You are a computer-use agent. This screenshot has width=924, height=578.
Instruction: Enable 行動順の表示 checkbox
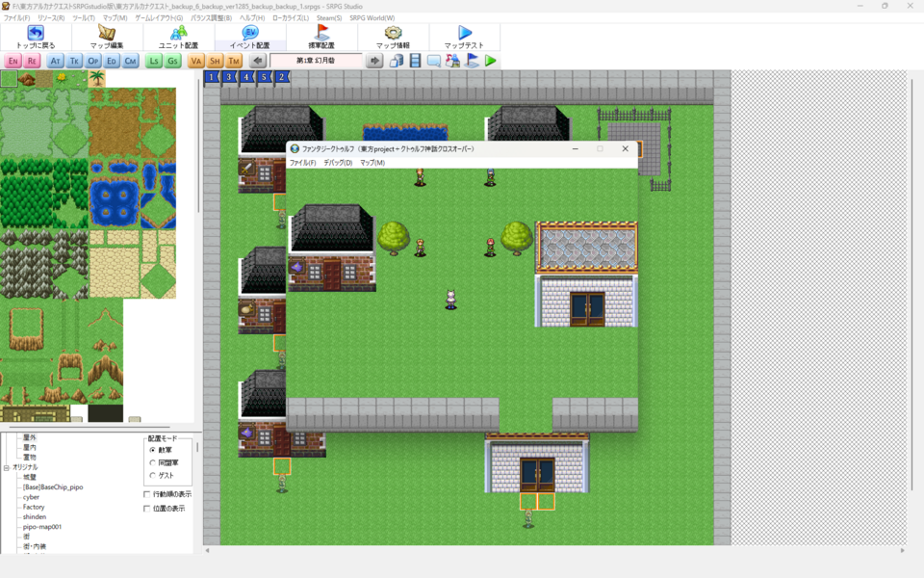[147, 494]
